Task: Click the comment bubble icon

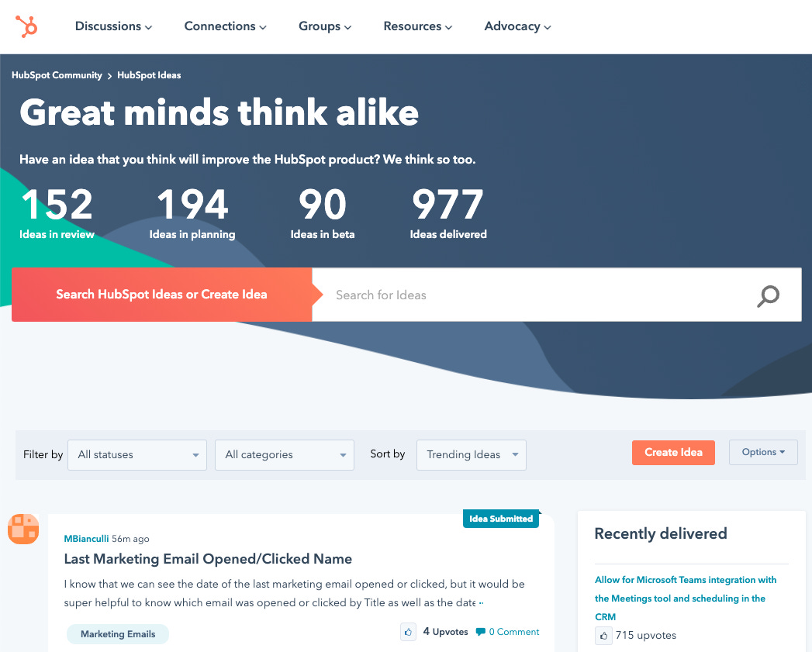Action: point(481,632)
